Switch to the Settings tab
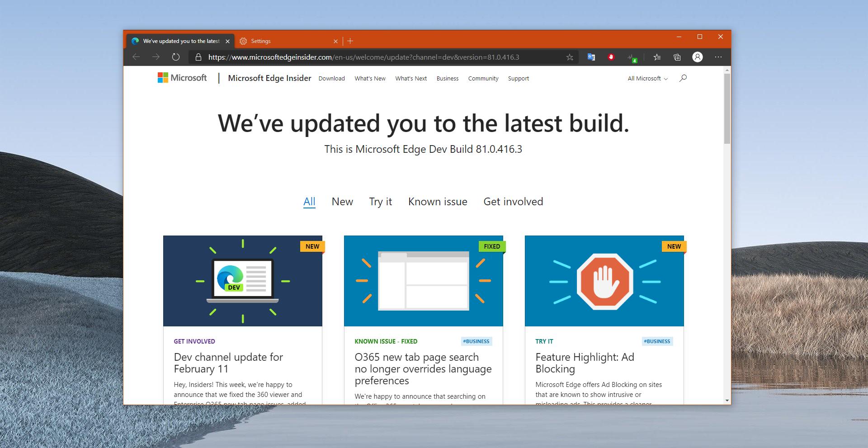Image resolution: width=868 pixels, height=448 pixels. (x=289, y=41)
